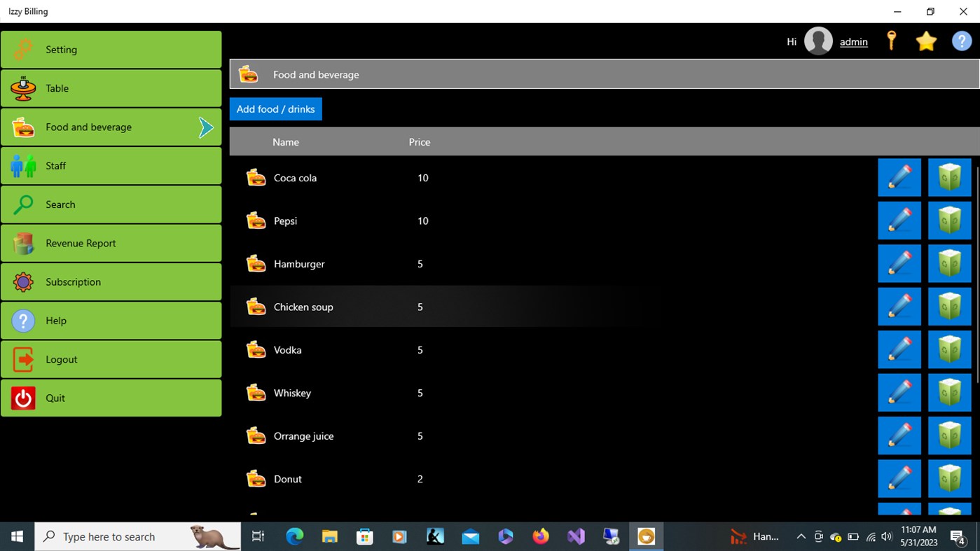The width and height of the screenshot is (980, 551).
Task: Select the Staff icon
Action: (23, 166)
